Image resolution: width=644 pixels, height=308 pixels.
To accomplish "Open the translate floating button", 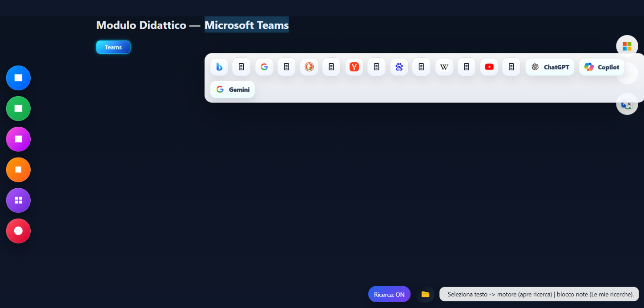I will [627, 104].
